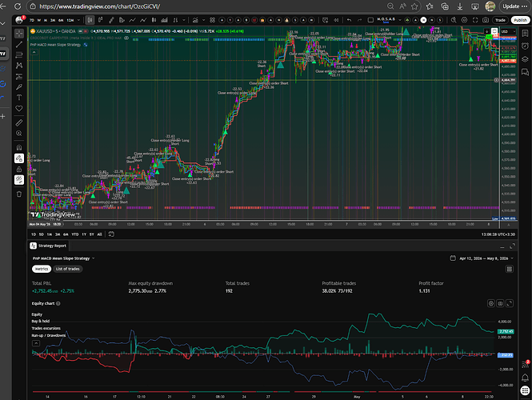Open the layout grid templates icon
The height and width of the screenshot is (400, 532).
point(212,20)
